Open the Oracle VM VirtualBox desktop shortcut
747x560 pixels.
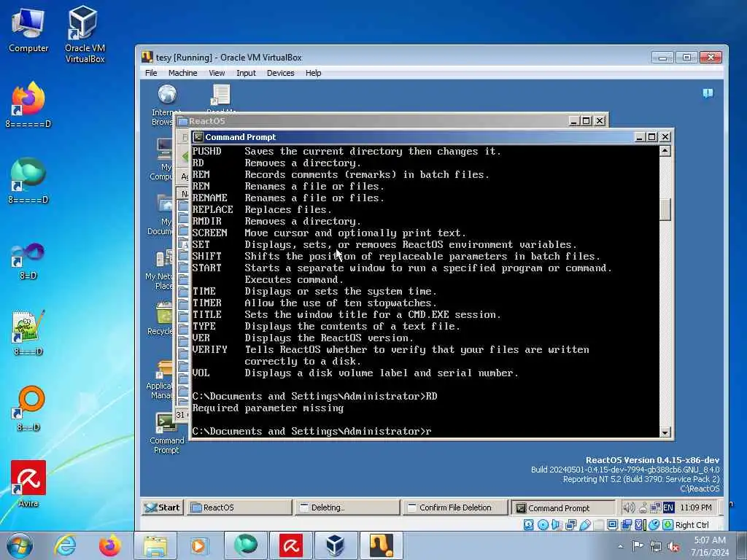[x=85, y=34]
